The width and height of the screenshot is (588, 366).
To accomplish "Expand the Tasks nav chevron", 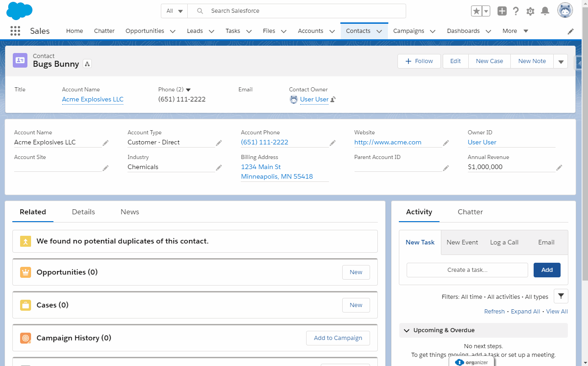I will click(249, 31).
